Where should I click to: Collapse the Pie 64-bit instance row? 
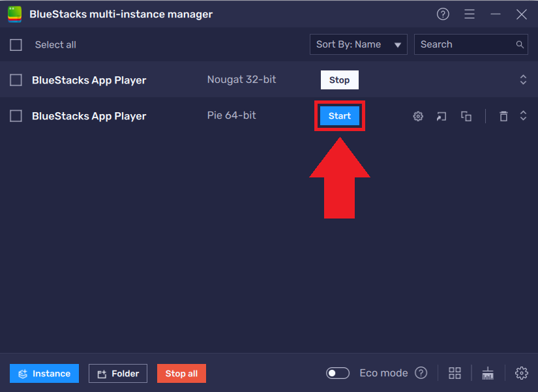click(x=523, y=115)
